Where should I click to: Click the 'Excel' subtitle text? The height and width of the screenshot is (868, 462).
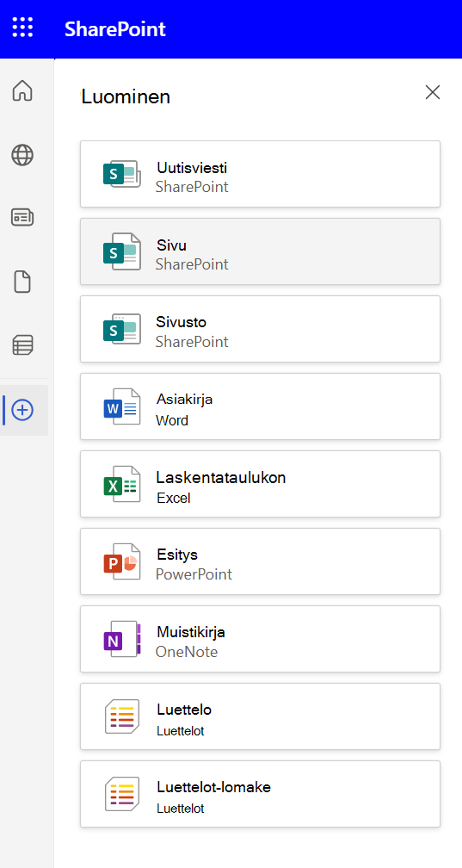pos(173,499)
